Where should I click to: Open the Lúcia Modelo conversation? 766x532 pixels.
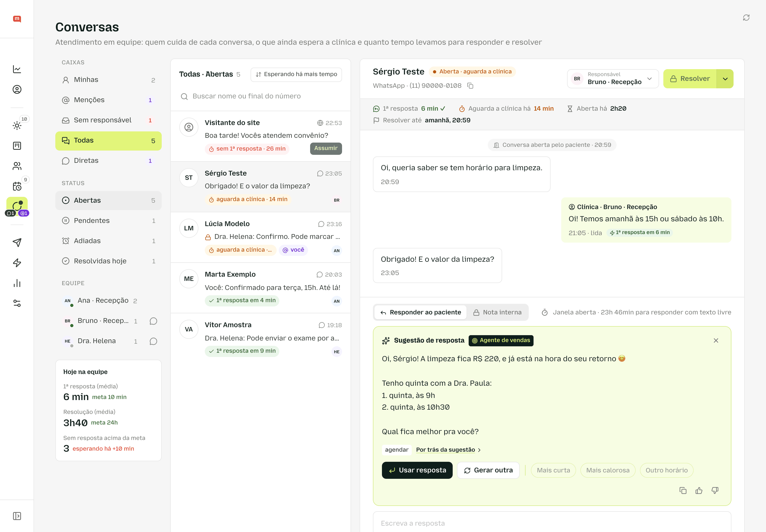coord(260,237)
